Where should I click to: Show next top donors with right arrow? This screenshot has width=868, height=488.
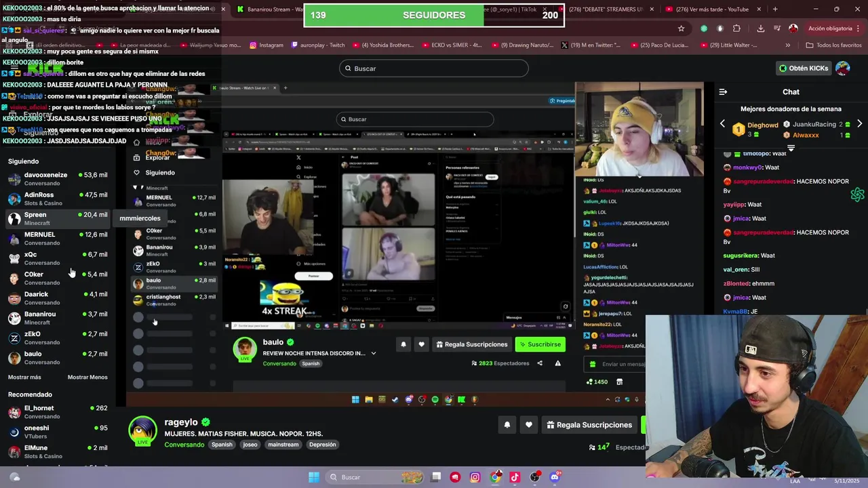pos(859,124)
